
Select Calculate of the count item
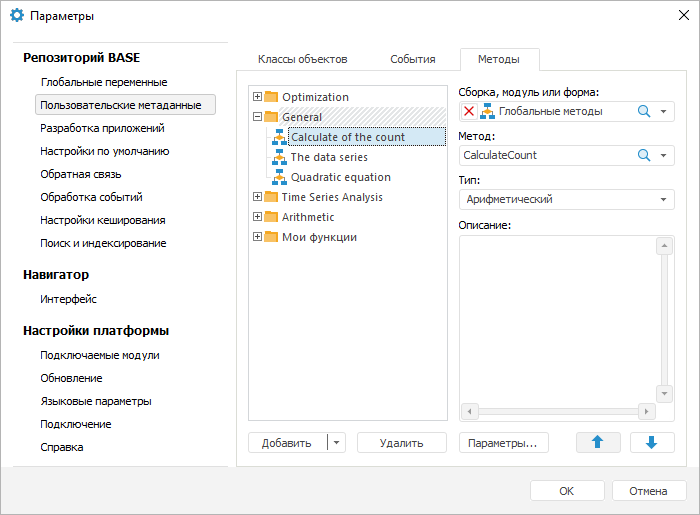(x=347, y=137)
